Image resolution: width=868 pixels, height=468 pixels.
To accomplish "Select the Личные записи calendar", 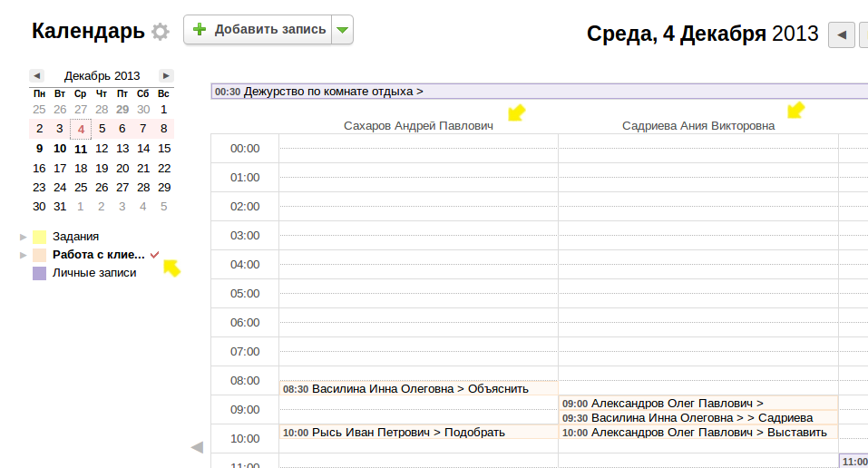I will (x=94, y=272).
